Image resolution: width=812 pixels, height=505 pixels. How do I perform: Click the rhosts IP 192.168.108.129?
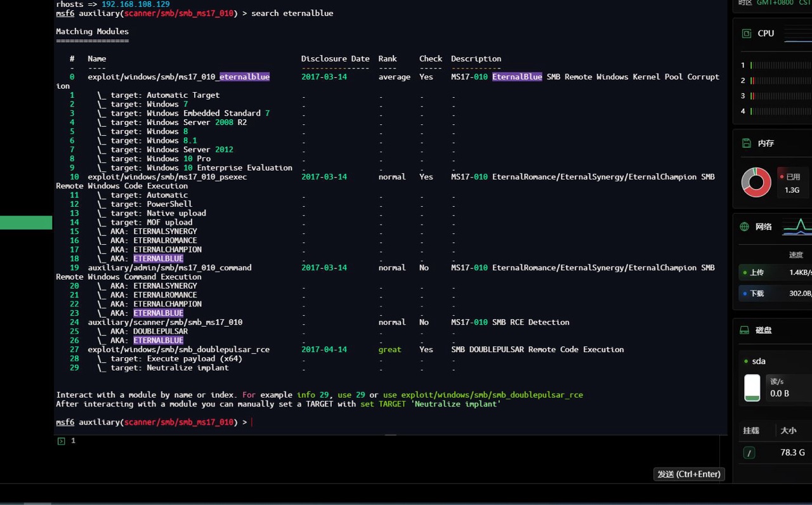click(x=136, y=4)
